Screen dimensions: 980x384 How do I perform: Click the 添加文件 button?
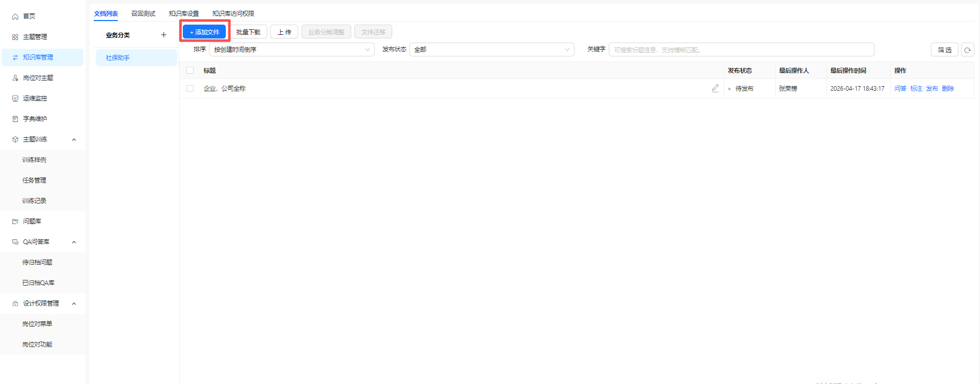coord(205,32)
